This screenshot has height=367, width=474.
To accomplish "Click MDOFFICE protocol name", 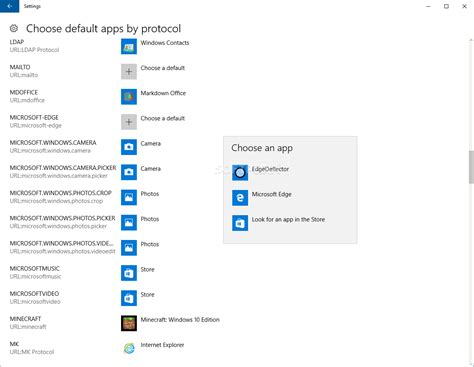I will 24,92.
